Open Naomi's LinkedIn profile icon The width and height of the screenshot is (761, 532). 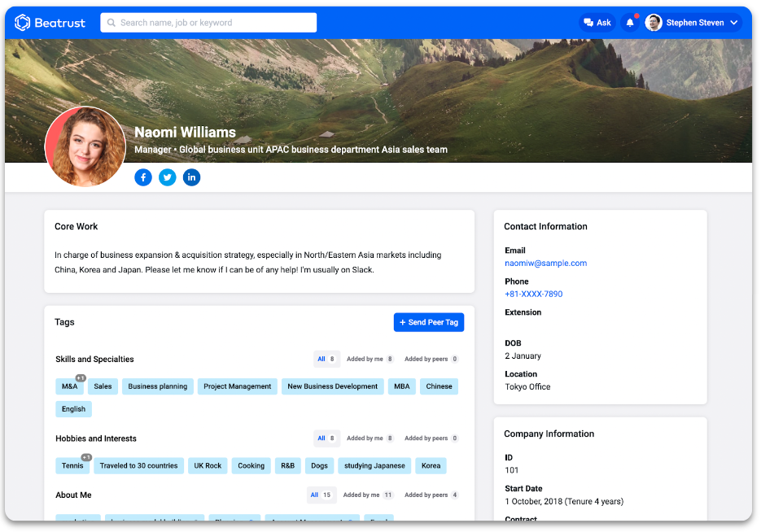tap(192, 177)
